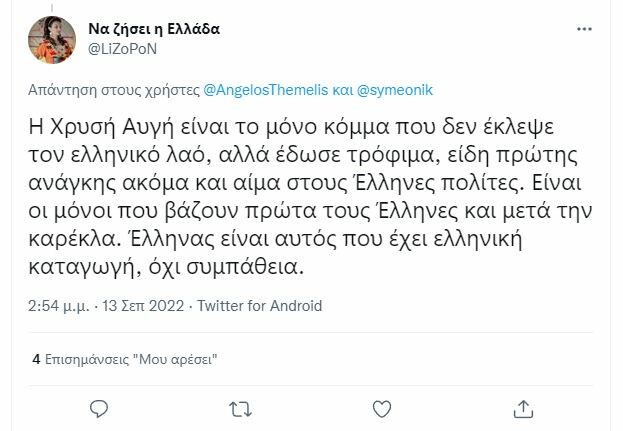Open the share tweet icon

523,408
